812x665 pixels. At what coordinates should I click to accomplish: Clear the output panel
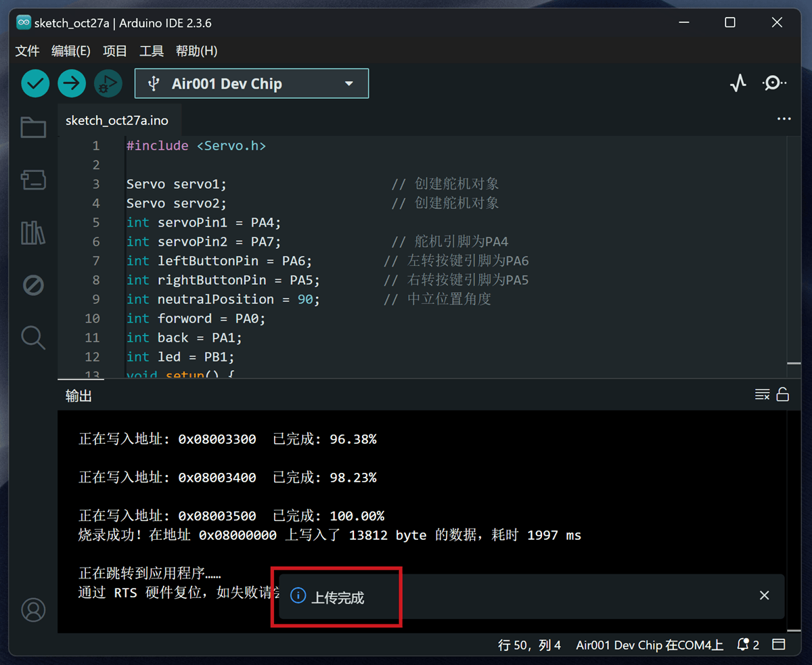tap(762, 394)
